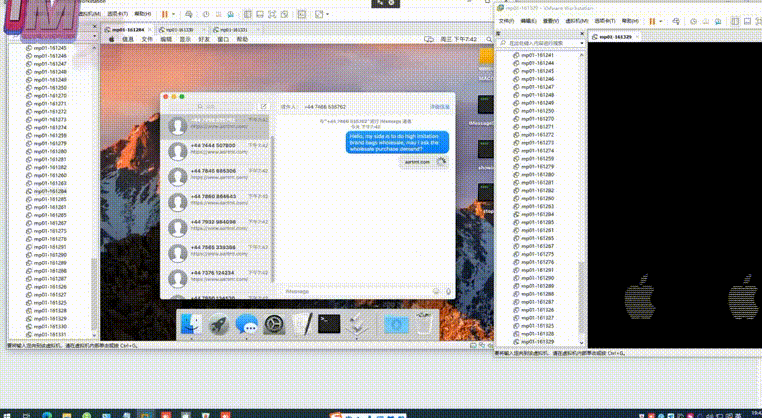Image resolution: width=762 pixels, height=418 pixels.
Task: Click the 详细信息 link in Messages
Action: 440,106
